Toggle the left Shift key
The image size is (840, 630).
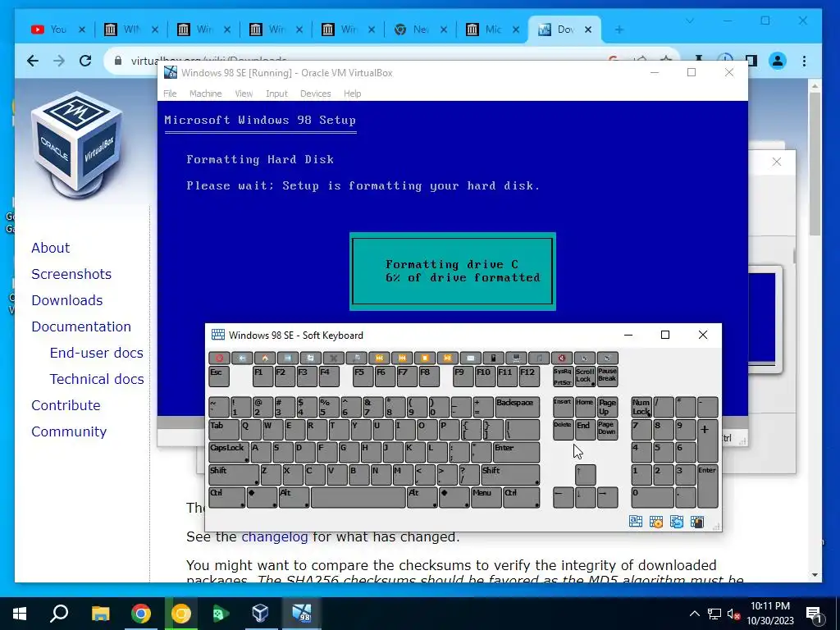click(234, 475)
